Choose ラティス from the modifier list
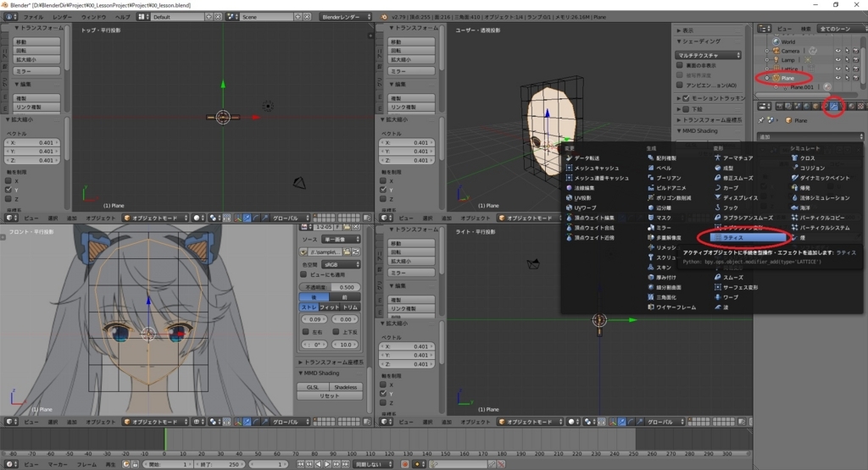The height and width of the screenshot is (470, 868). point(748,237)
